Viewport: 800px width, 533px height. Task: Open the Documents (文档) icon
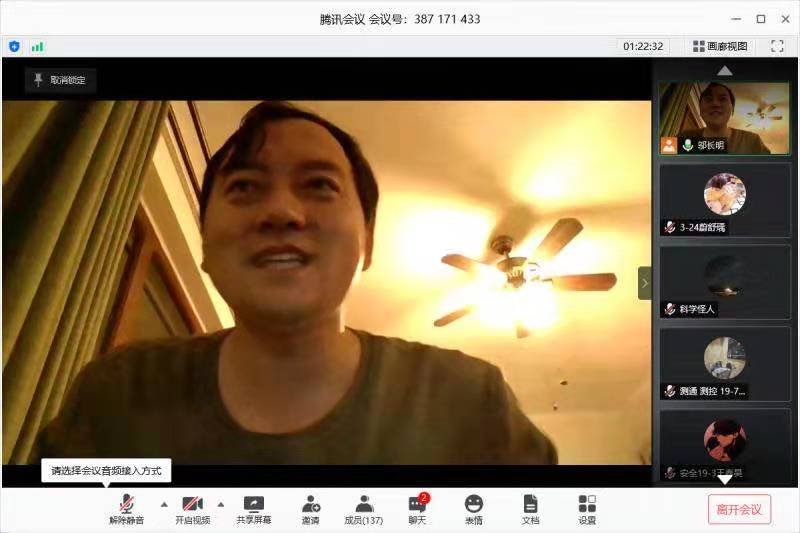(x=530, y=509)
